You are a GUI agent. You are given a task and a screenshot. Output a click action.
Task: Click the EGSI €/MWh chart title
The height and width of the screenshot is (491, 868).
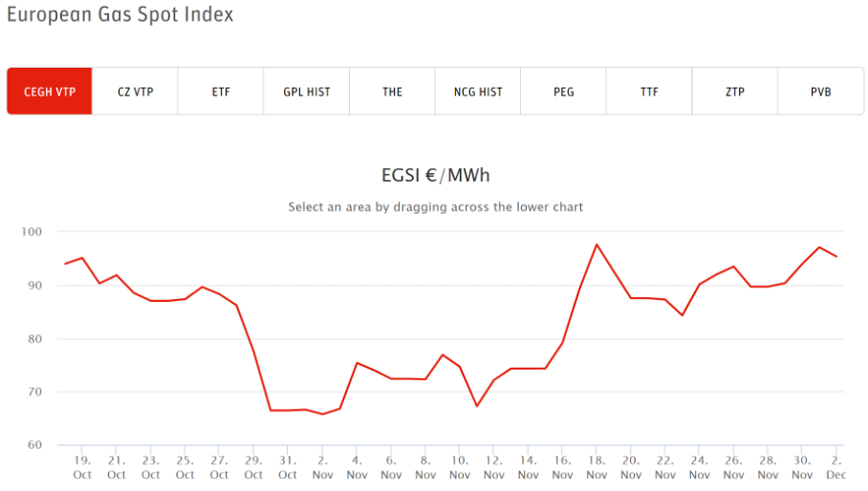[435, 176]
